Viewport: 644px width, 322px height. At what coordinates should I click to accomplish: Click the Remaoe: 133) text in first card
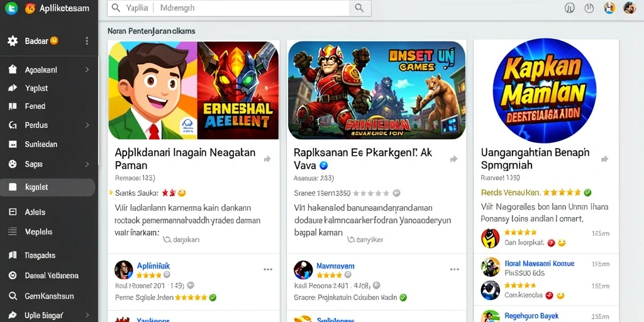click(x=135, y=178)
